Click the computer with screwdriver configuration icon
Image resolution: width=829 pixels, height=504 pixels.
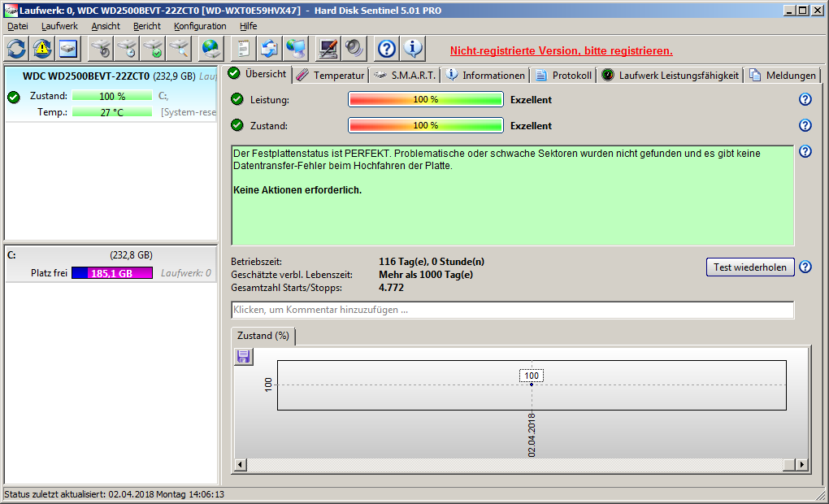328,49
